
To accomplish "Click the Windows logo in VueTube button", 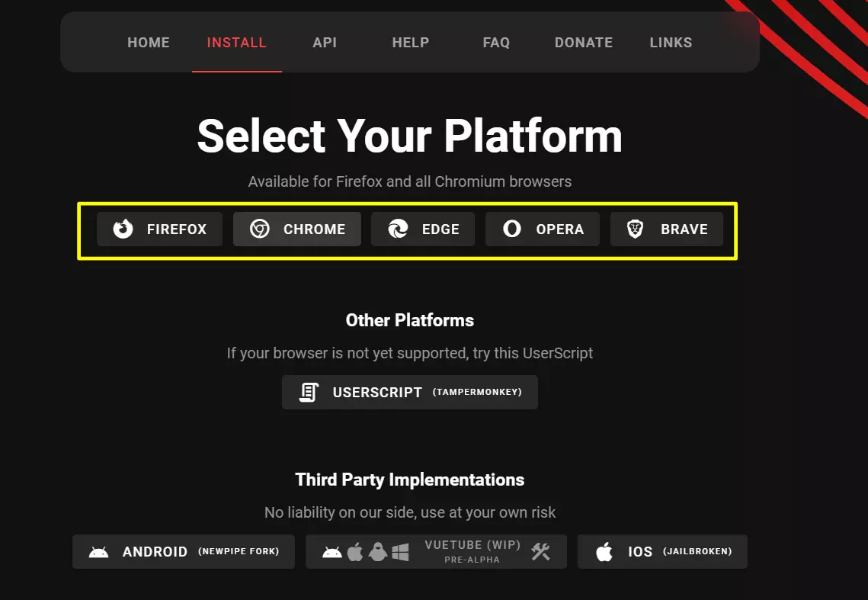I will (x=401, y=552).
